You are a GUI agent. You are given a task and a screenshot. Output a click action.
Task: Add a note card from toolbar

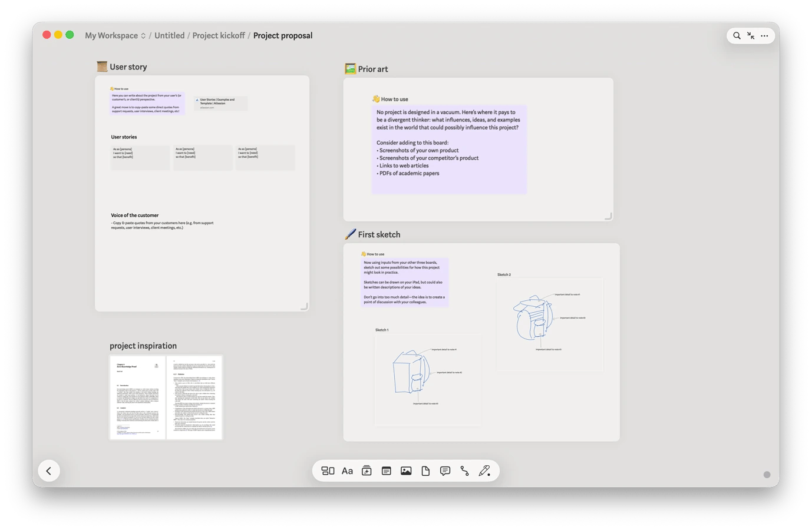[x=387, y=471]
